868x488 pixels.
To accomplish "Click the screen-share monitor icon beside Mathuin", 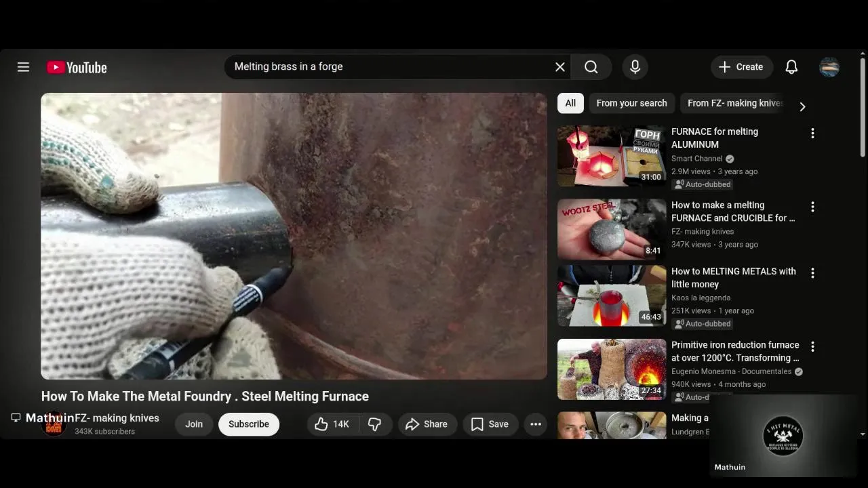I will (16, 418).
